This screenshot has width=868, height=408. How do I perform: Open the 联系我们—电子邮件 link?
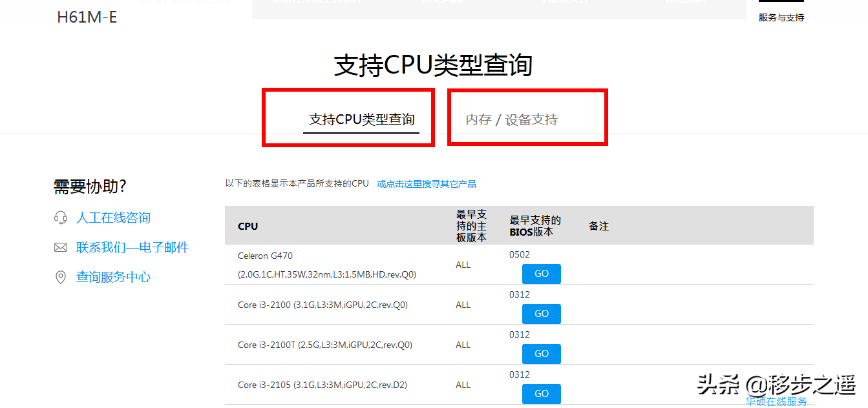coord(132,248)
